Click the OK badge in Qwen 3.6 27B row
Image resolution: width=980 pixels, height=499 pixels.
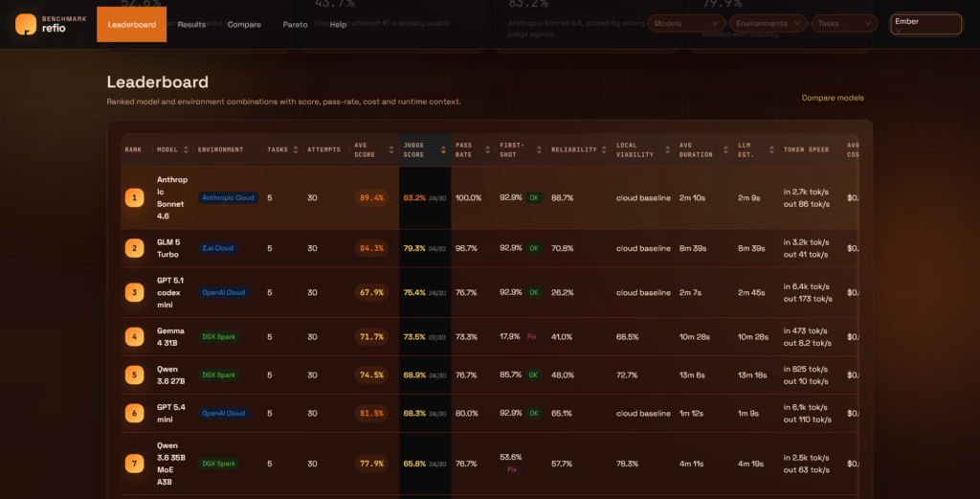click(x=534, y=374)
